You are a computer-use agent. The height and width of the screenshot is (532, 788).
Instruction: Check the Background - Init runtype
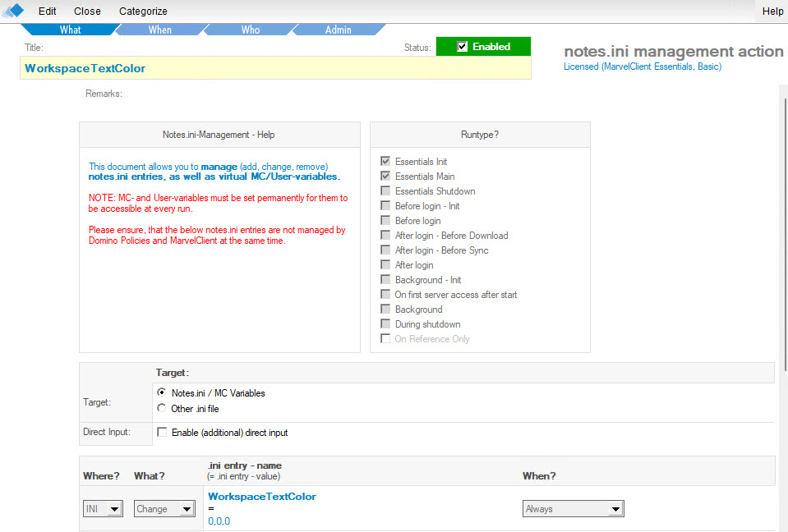(385, 280)
